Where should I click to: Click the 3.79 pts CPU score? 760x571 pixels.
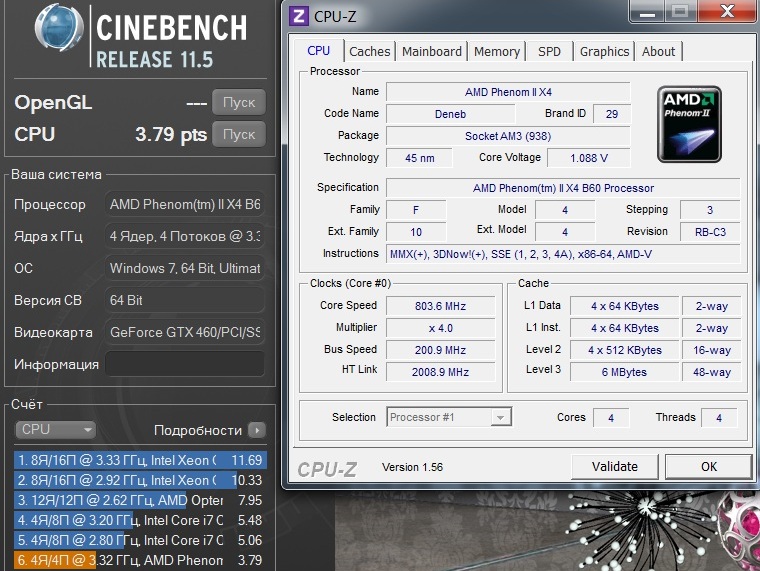[x=171, y=134]
